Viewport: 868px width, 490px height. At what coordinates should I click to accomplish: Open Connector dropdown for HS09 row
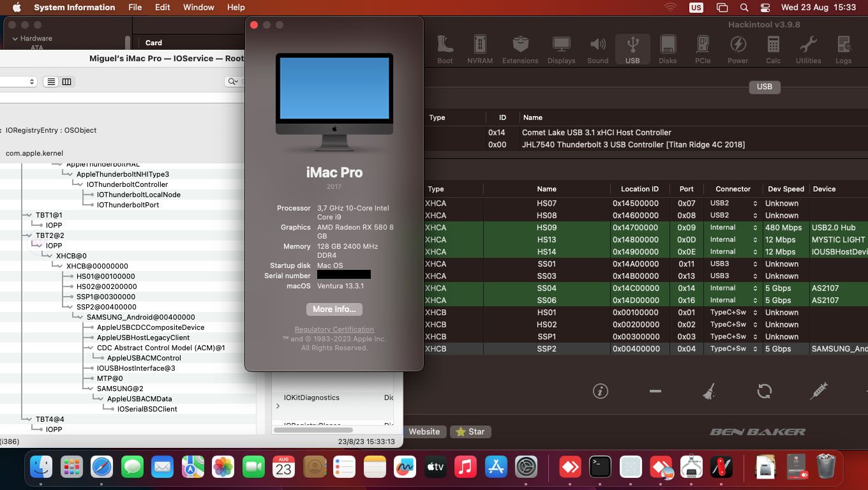[x=733, y=228]
